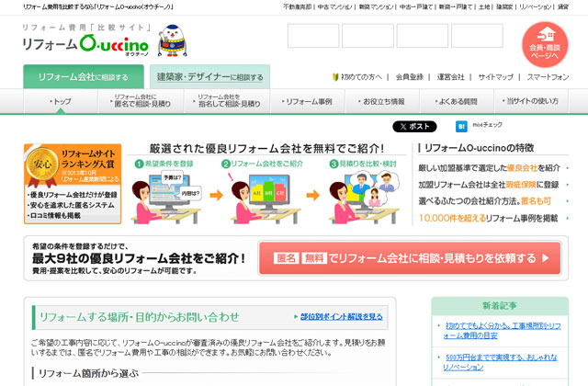Click the last empty banner box in header
Viewport: 588px width, 386px height.
pyautogui.click(x=477, y=36)
